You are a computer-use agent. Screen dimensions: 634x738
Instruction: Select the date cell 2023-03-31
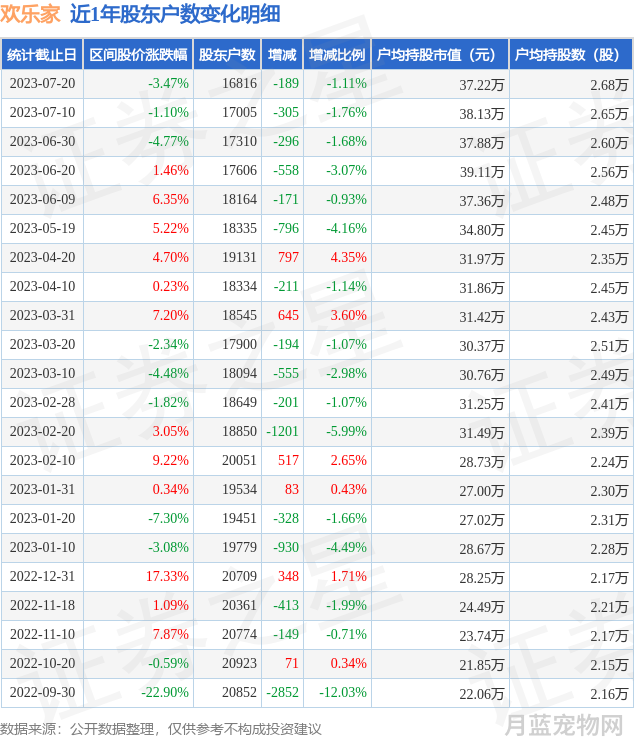pyautogui.click(x=42, y=315)
